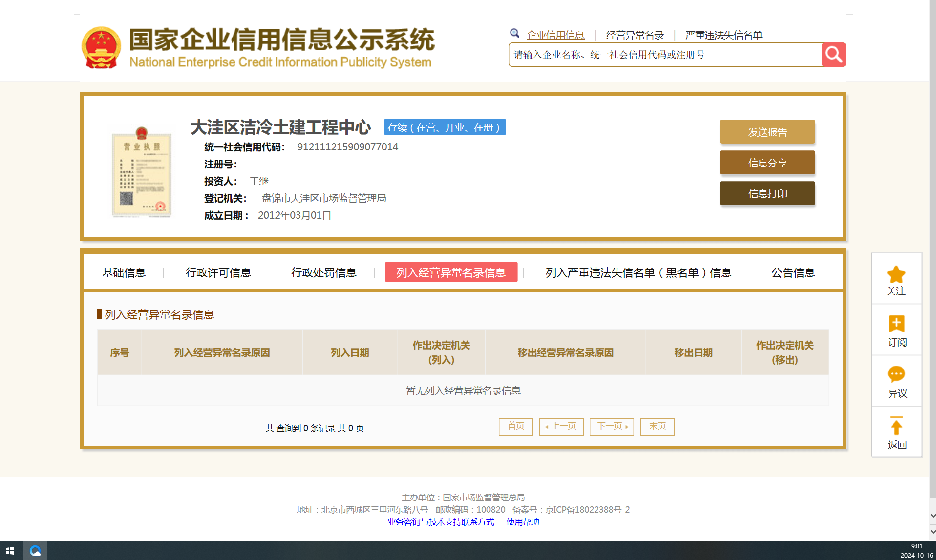Open the 异议 objection chat bubble icon
Screen dimensions: 936x560
896,374
